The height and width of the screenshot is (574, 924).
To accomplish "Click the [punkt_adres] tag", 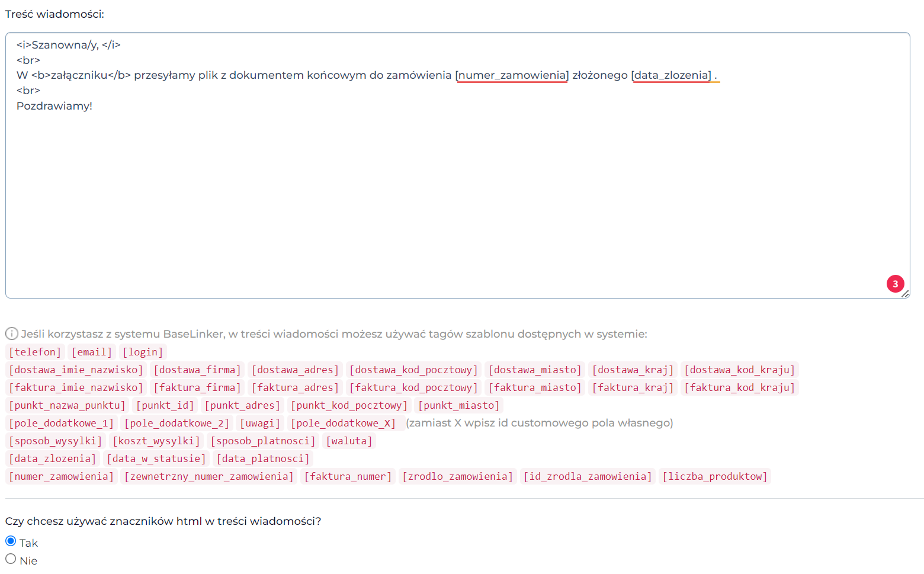I will click(242, 405).
